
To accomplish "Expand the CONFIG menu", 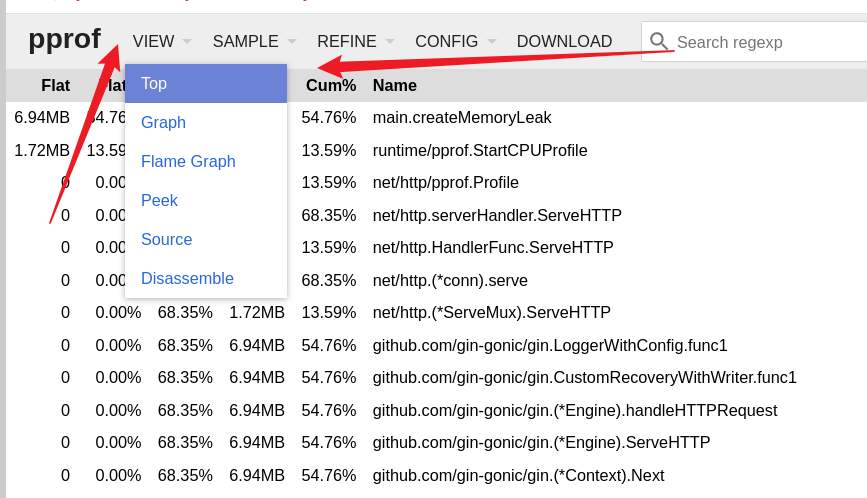I will point(454,41).
